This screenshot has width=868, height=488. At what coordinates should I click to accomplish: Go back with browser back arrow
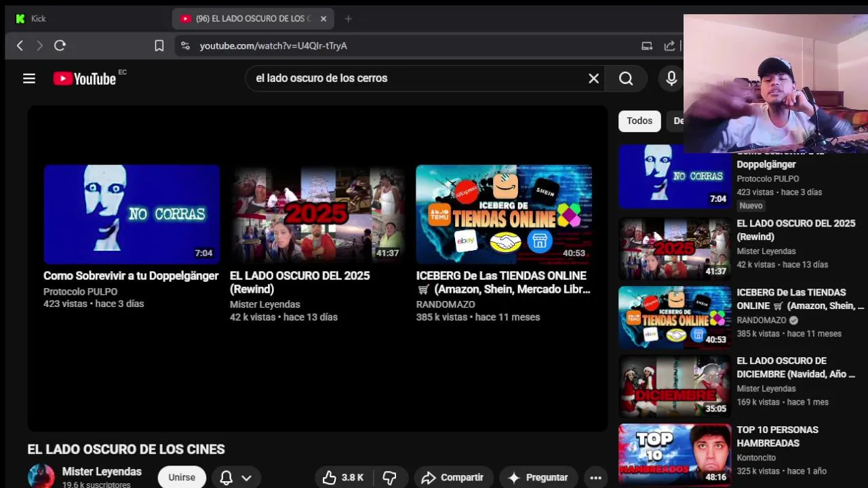(20, 45)
